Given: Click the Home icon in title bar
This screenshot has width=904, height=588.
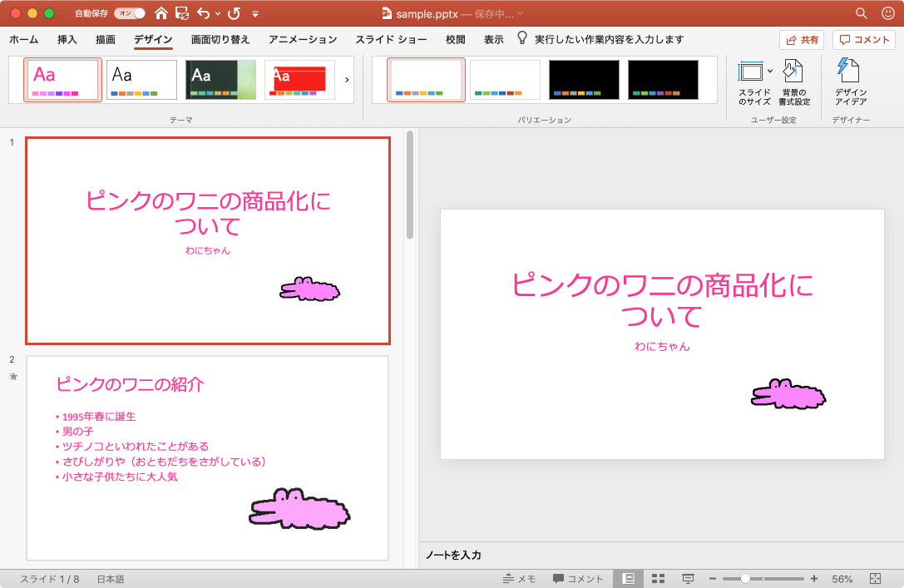Looking at the screenshot, I should click(161, 13).
